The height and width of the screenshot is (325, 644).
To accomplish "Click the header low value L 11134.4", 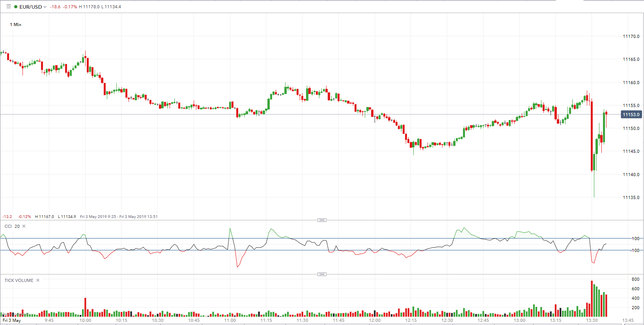I will 111,7.
